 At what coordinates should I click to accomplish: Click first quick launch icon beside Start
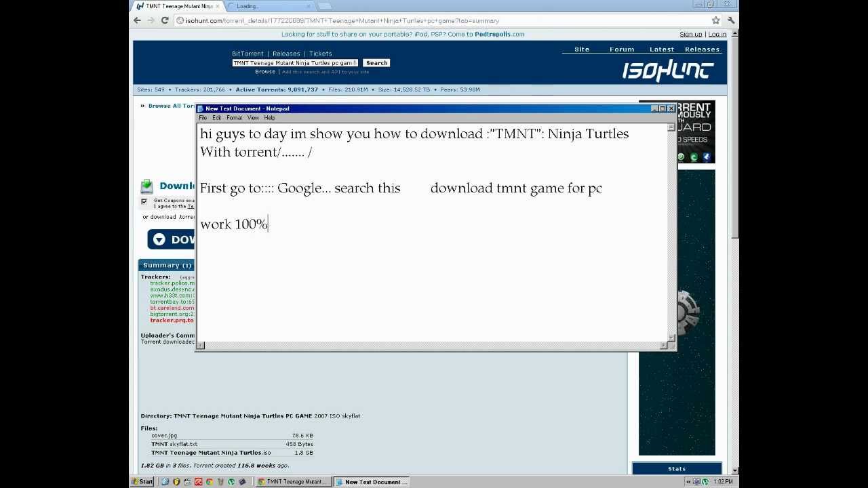click(165, 482)
